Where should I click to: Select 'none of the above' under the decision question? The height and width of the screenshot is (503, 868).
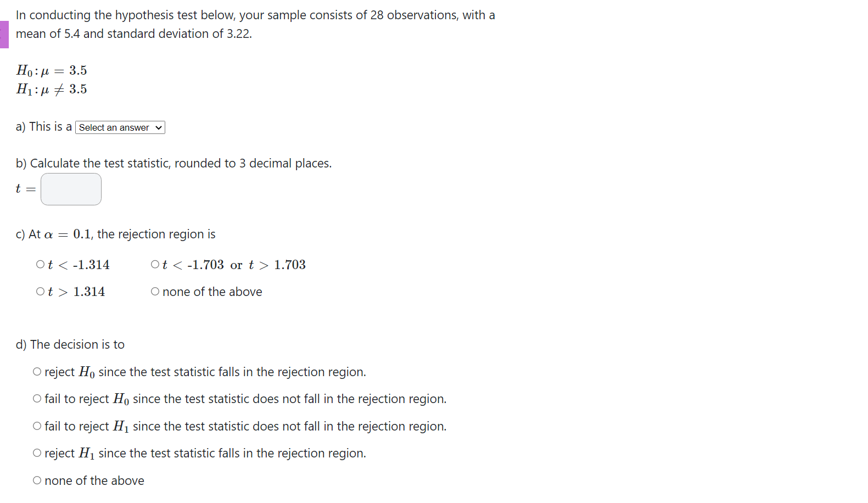tap(37, 479)
